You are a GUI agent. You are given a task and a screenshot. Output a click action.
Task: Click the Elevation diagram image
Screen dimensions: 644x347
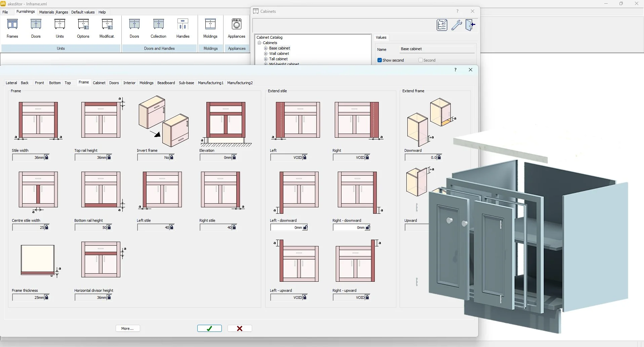226,124
